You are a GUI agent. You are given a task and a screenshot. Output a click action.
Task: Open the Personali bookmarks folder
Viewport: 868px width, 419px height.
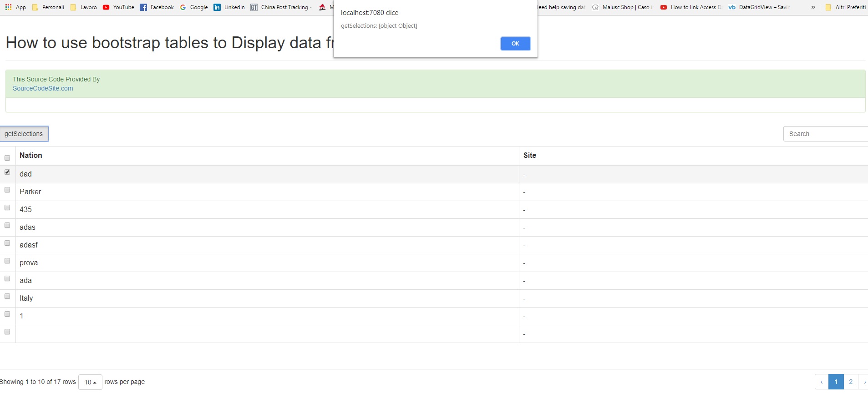(x=48, y=7)
